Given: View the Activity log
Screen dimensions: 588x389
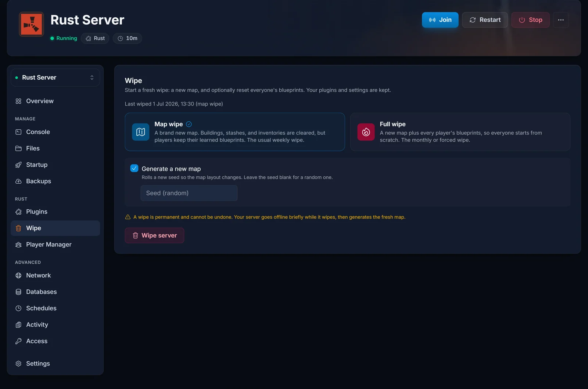Looking at the screenshot, I should 55,325.
